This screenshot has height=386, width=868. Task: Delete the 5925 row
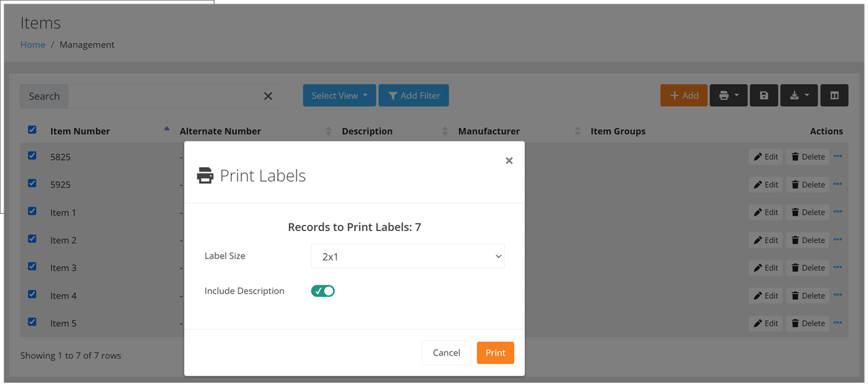pyautogui.click(x=808, y=185)
